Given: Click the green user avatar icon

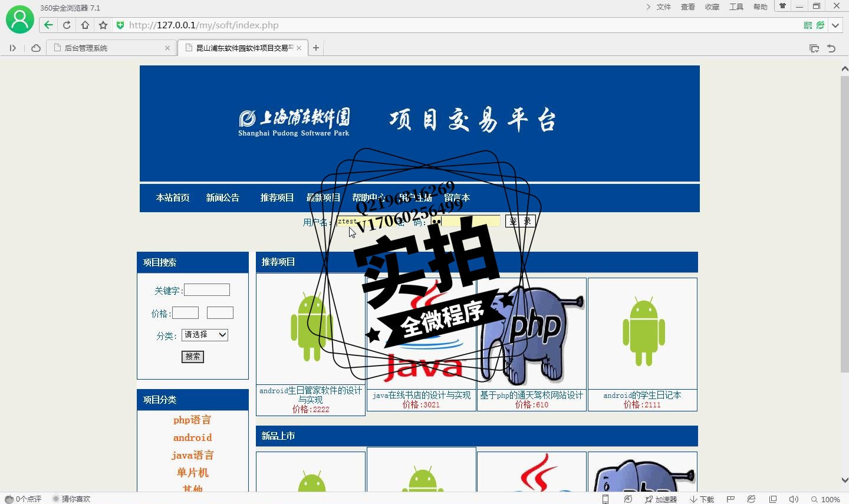Looking at the screenshot, I should coord(19,20).
